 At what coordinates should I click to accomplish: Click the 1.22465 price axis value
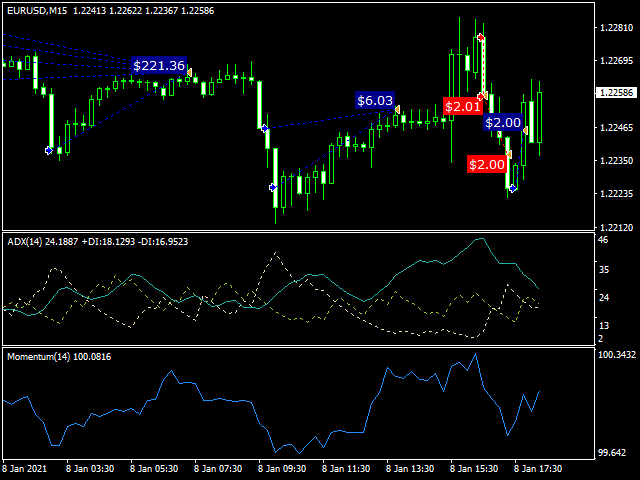[616, 128]
